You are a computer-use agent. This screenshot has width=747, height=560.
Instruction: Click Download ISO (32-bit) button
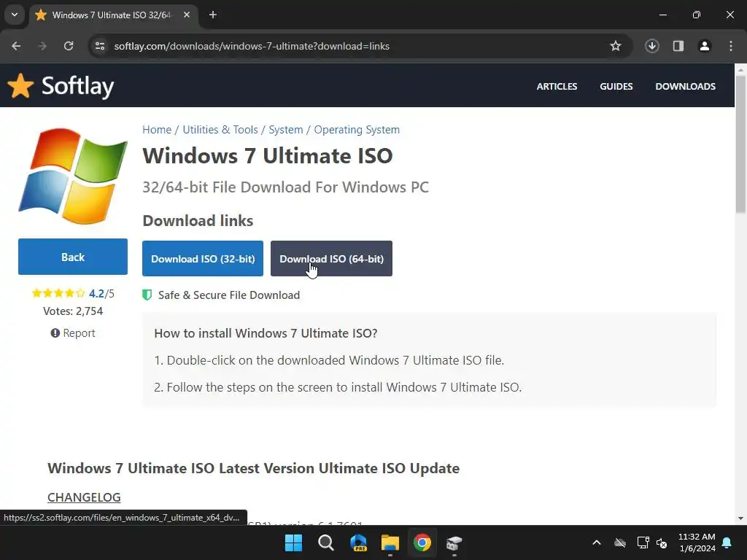[x=203, y=259]
